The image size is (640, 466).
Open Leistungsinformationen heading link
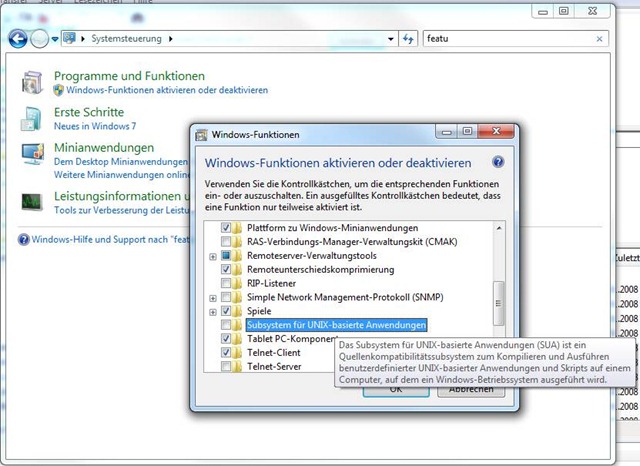click(x=122, y=196)
